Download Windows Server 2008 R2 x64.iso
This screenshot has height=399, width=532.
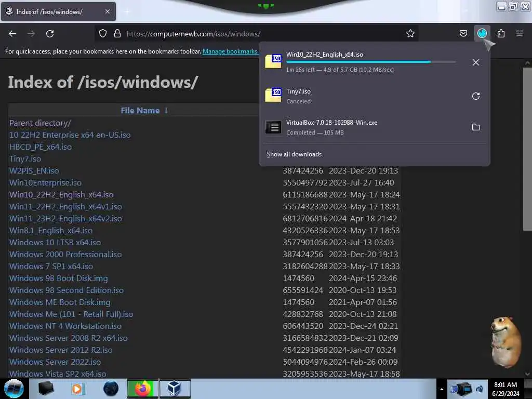pos(69,338)
